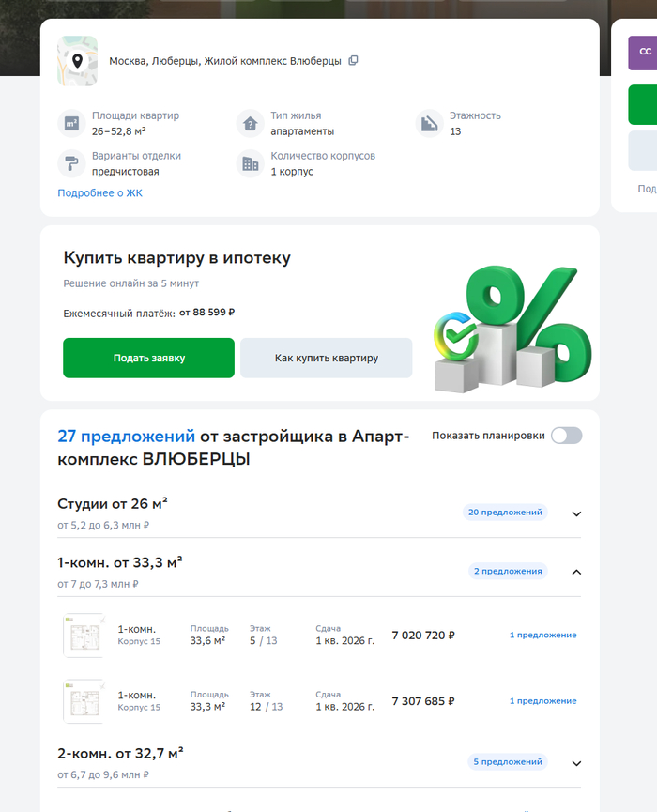Screen dimensions: 657x812
Task: Click the map location pin thumbnail
Action: 77,61
